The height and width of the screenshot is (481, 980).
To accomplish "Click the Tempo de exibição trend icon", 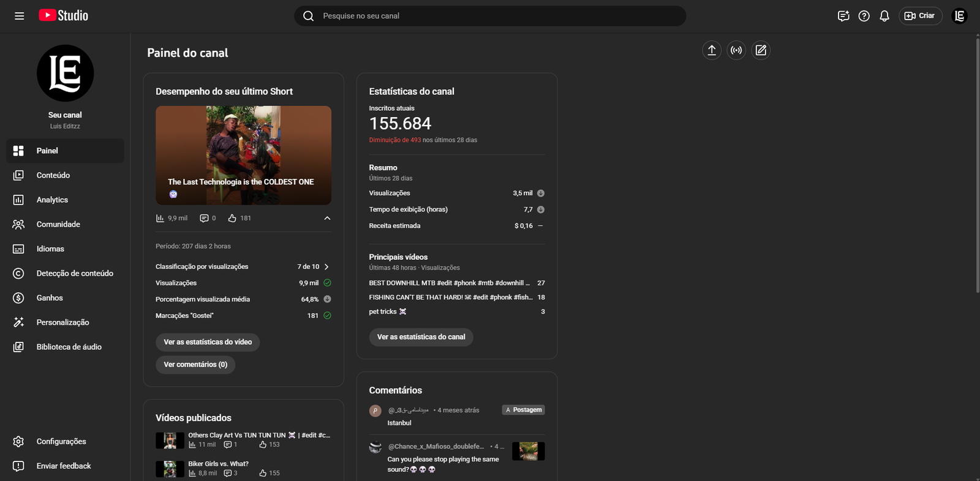I will [541, 210].
